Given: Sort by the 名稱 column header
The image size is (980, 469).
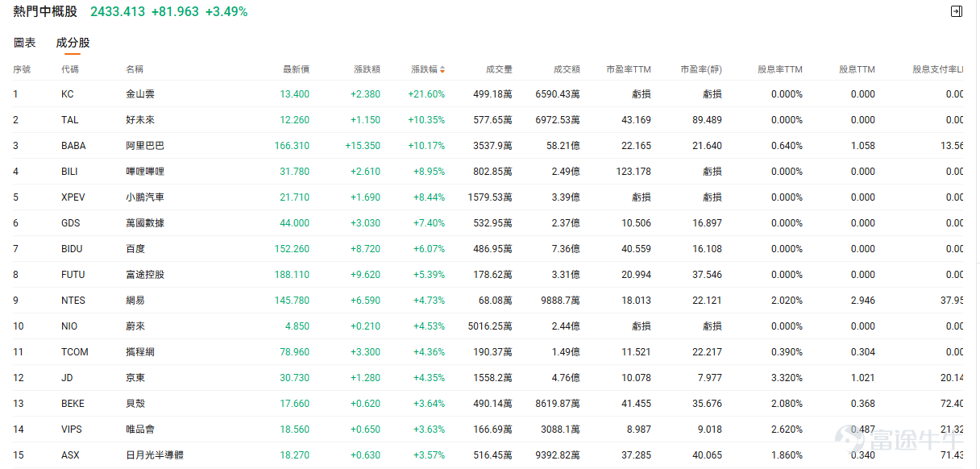Looking at the screenshot, I should point(135,69).
